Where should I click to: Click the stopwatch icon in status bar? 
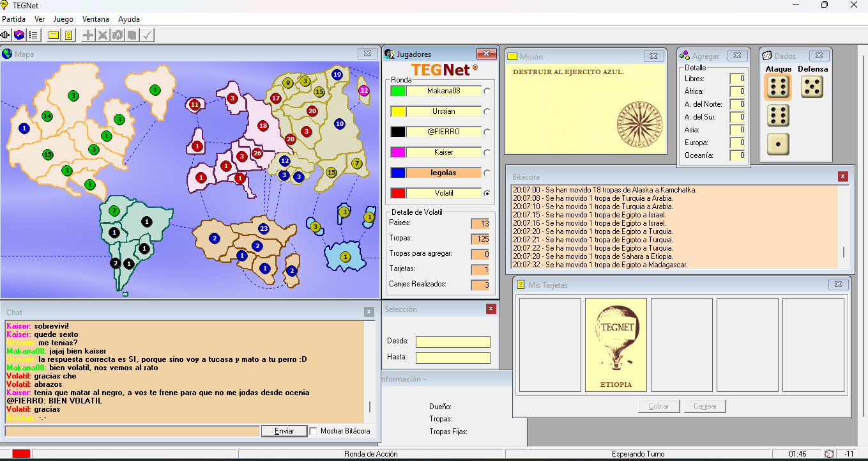click(829, 453)
